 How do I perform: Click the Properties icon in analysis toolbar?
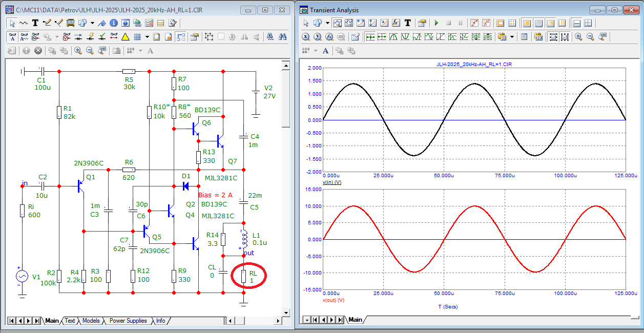click(422, 23)
